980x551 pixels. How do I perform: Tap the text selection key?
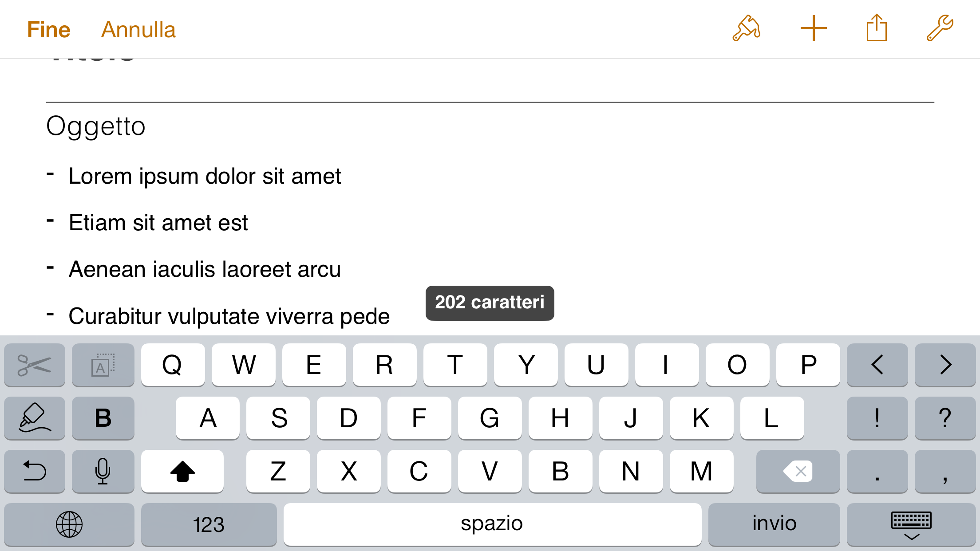(103, 365)
